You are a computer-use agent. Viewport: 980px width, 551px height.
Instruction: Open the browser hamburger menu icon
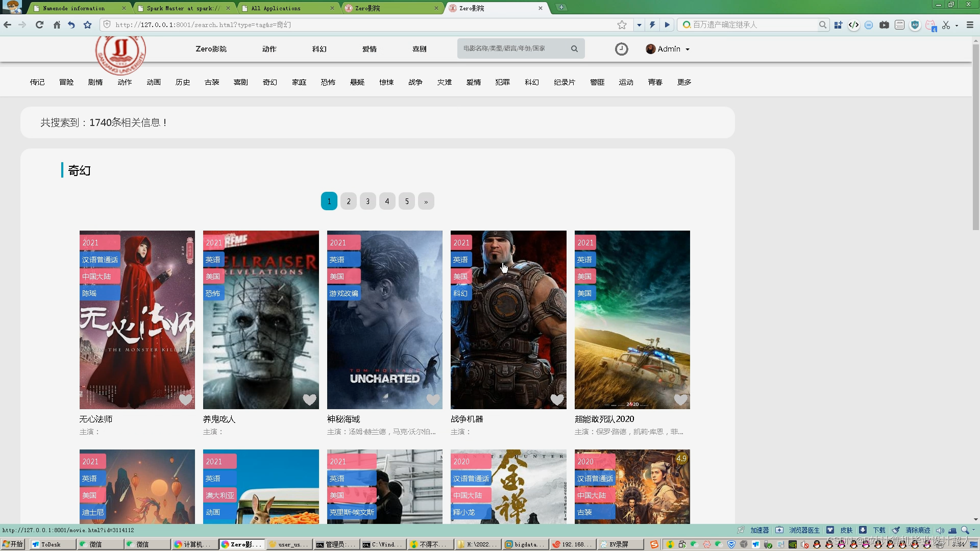pos(970,24)
